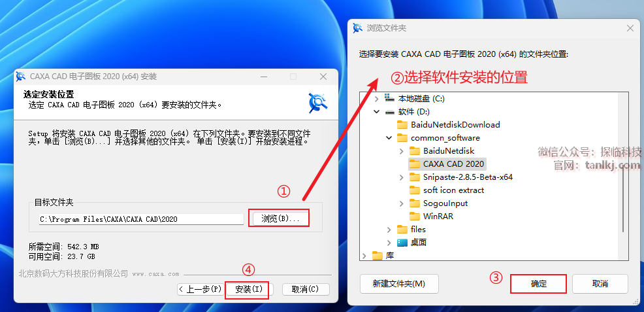
Task: Click the 可用空间: 23.7 GB text
Action: point(61,256)
